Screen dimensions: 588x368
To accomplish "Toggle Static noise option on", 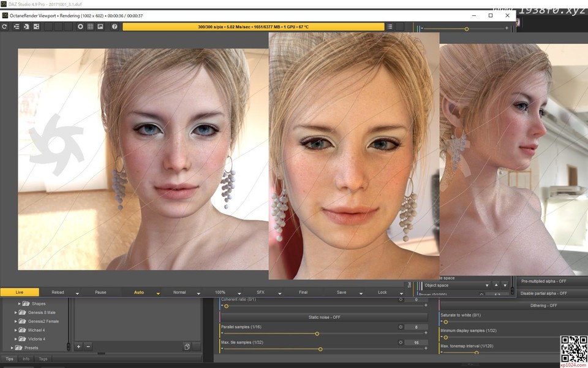I will [x=324, y=317].
